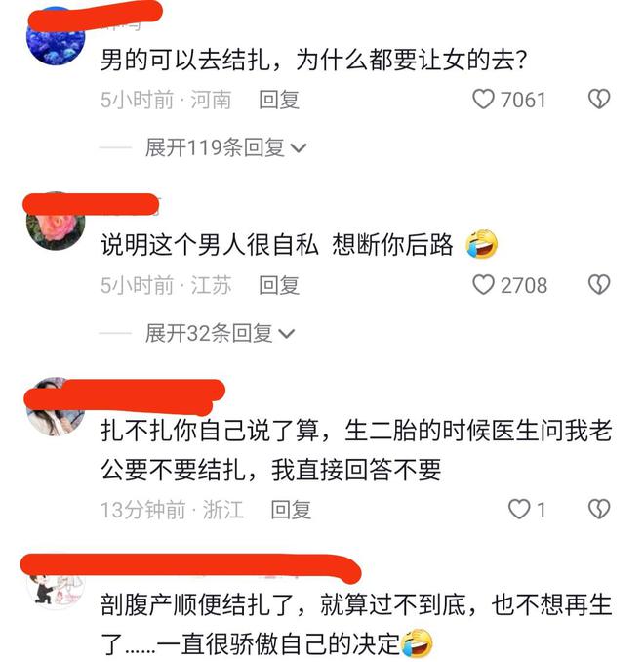Select comment text starting with 扎不扎你自己说了算
The width and height of the screenshot is (644, 662).
click(356, 450)
